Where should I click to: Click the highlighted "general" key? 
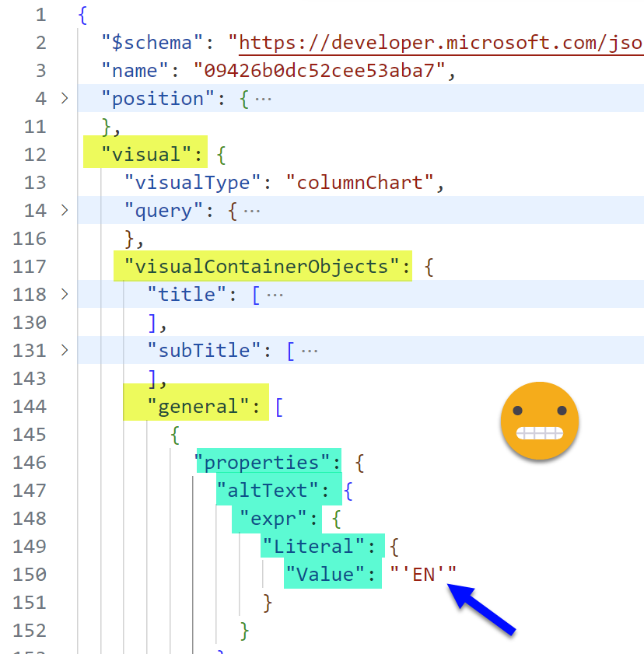tap(196, 406)
